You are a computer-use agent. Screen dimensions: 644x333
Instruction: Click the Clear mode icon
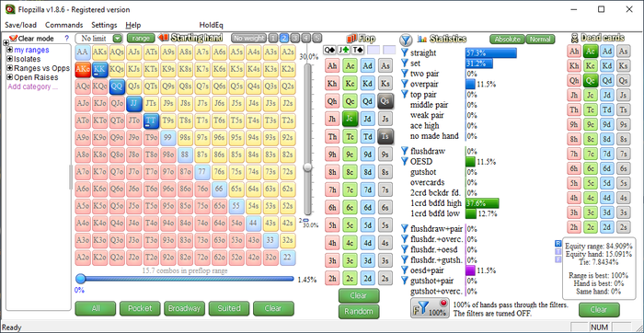point(13,39)
